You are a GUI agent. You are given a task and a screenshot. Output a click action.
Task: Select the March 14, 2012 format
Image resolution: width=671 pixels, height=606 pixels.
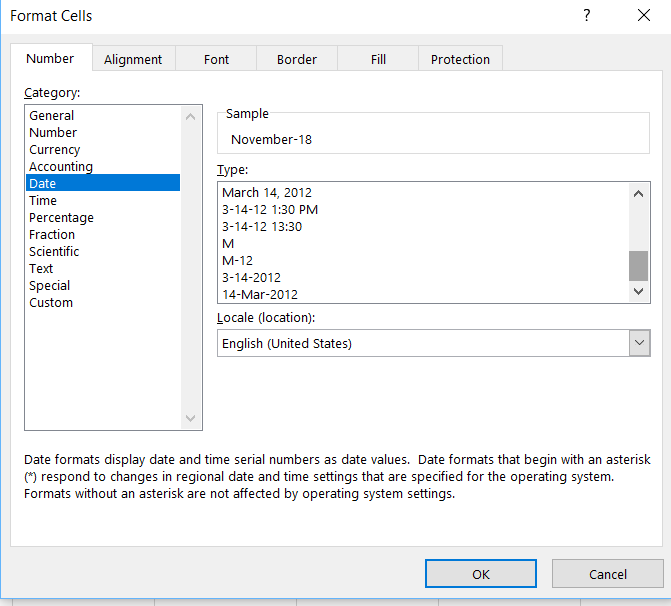(x=267, y=192)
